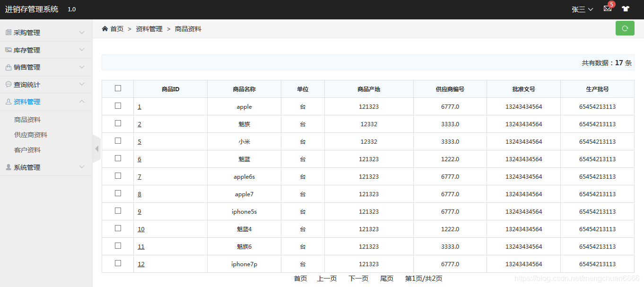Select the 采购管理 menu label
644x287 pixels.
[x=27, y=33]
